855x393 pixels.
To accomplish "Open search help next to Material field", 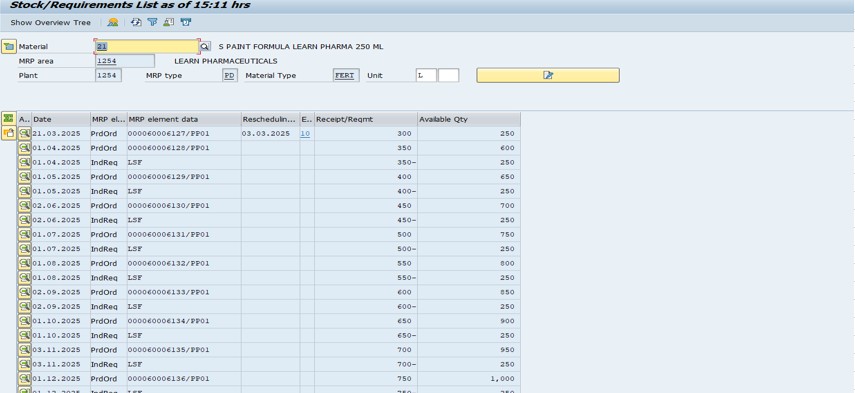I will point(204,47).
